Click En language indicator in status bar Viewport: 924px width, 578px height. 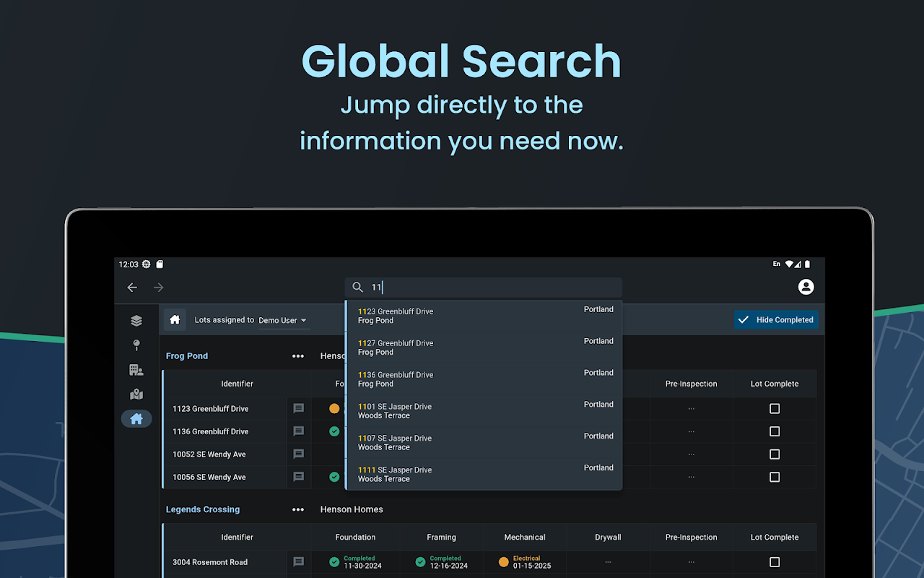point(777,264)
